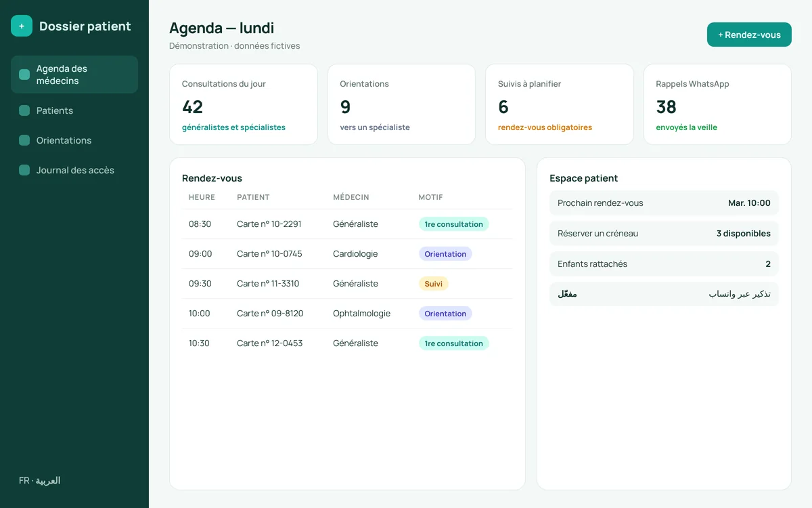Image resolution: width=812 pixels, height=508 pixels.
Task: Click the Médecin column header
Action: (351, 197)
